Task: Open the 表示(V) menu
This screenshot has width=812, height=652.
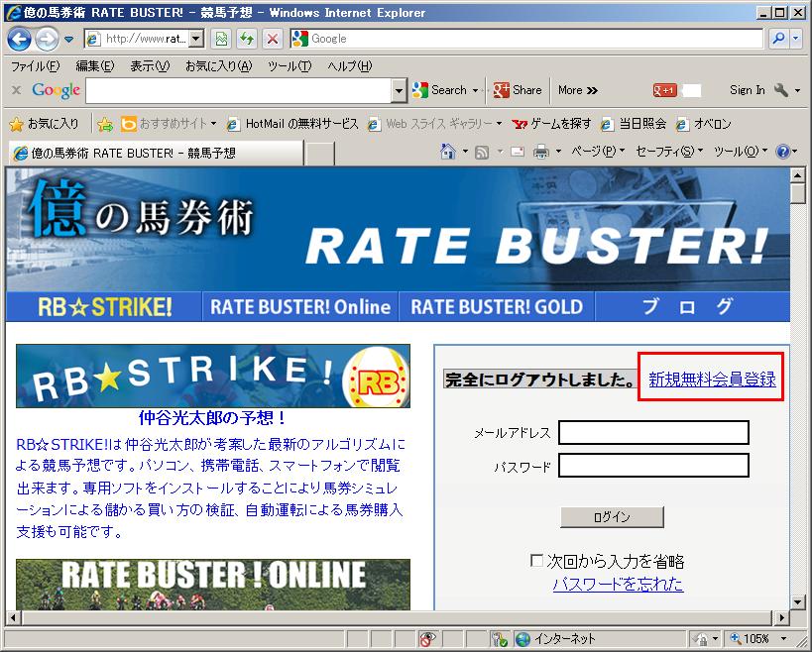Action: 150,66
